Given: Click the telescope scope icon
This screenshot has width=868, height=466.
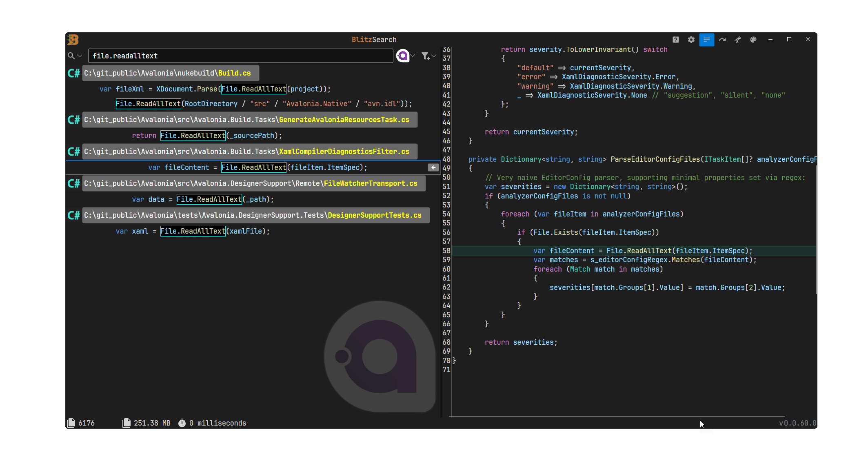Looking at the screenshot, I should 738,40.
